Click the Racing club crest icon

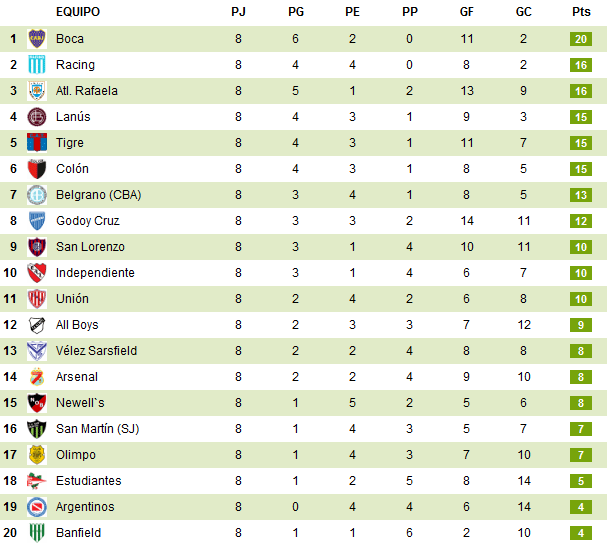point(37,65)
